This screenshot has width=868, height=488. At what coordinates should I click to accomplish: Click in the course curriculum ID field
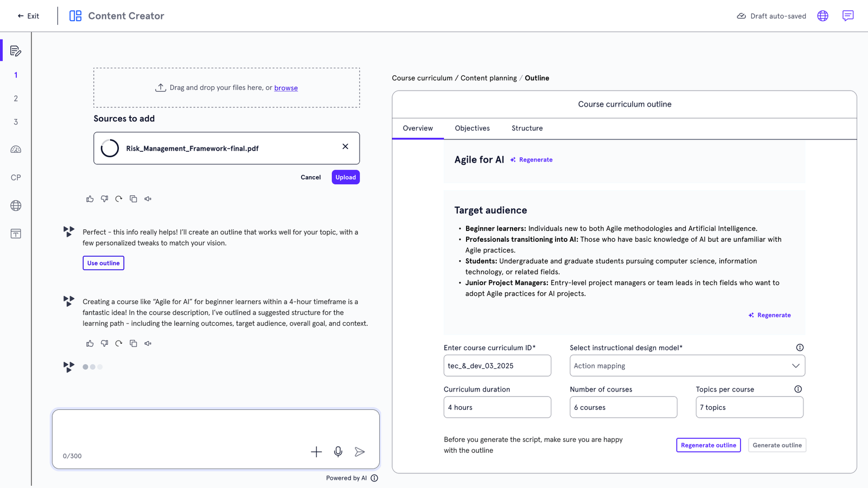click(497, 365)
